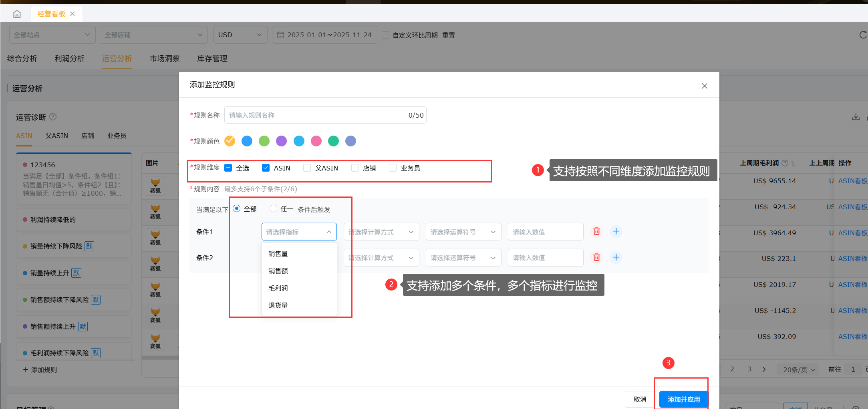
Task: Open 条件1 请选择运算符号 dropdown
Action: [x=463, y=232]
